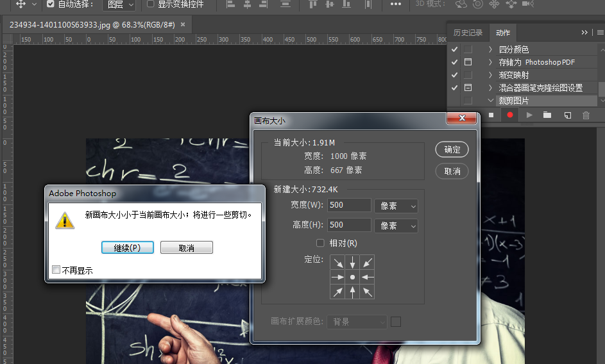Image resolution: width=605 pixels, height=364 pixels.
Task: Toggle the 显示变换控件 checkbox
Action: 150,4
